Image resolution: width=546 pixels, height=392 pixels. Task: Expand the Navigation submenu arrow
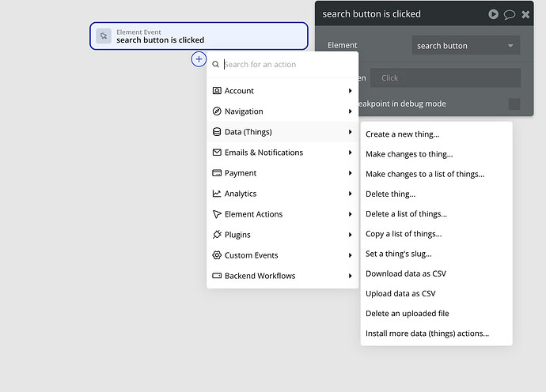pyautogui.click(x=350, y=111)
